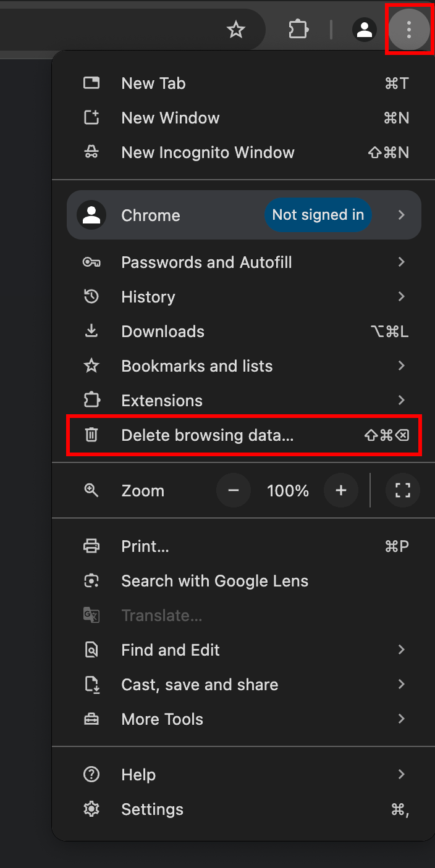Click the zoom out minus button
This screenshot has width=435, height=868.
pyautogui.click(x=234, y=491)
